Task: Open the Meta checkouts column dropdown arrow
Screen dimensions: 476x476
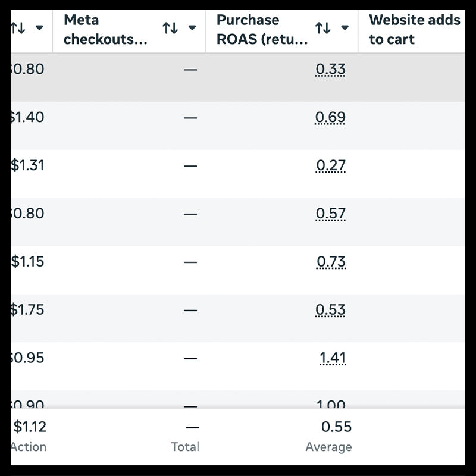Action: [x=192, y=28]
